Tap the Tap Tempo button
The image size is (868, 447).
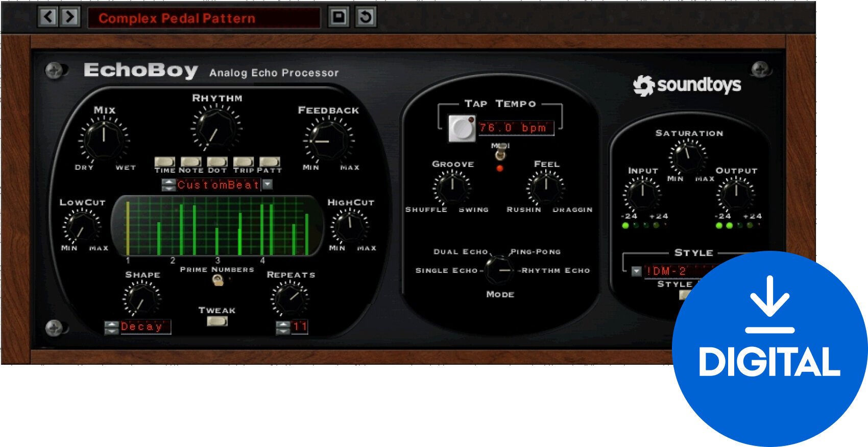coord(462,128)
